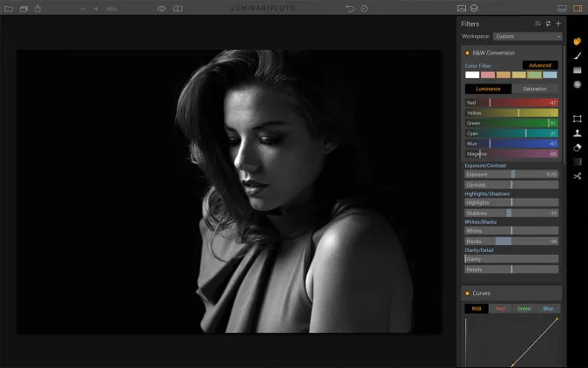588x368 pixels.
Task: Switch to the Saturation tab
Action: (534, 89)
